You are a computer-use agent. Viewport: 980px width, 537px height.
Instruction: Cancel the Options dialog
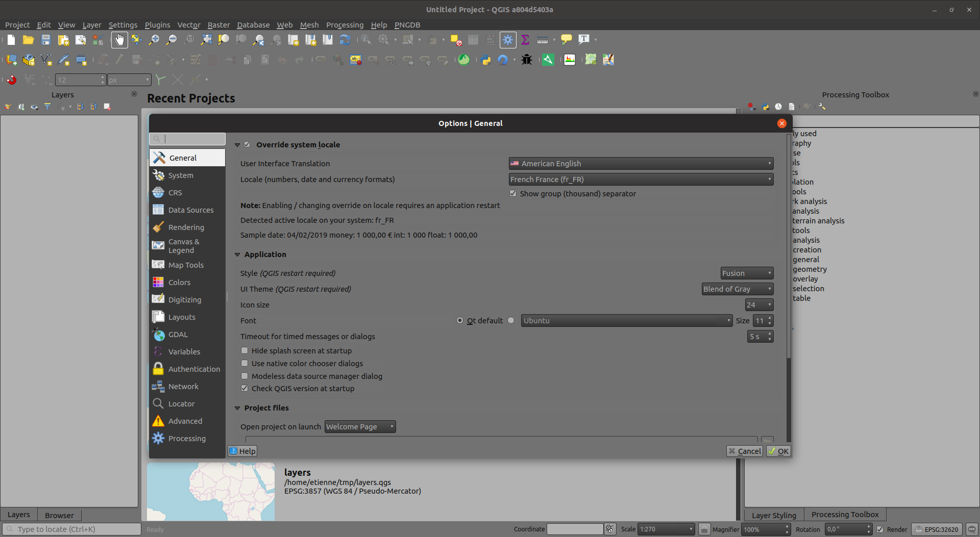tap(745, 451)
